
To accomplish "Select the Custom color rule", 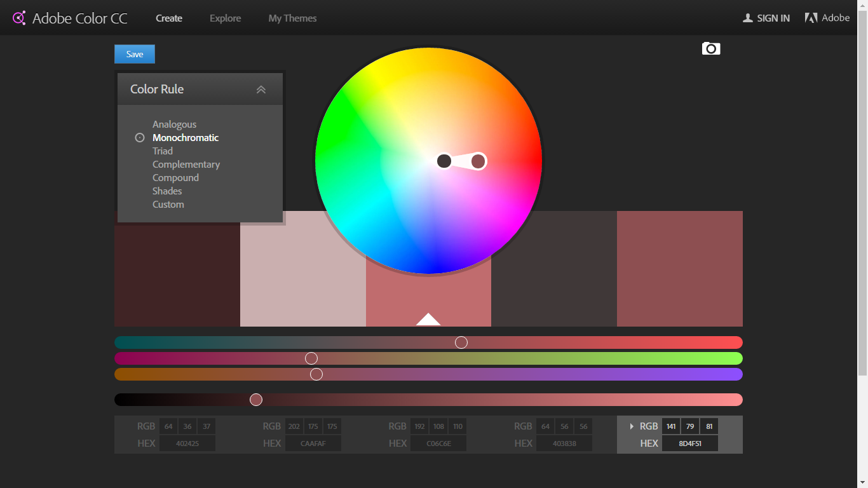I will pos(168,205).
